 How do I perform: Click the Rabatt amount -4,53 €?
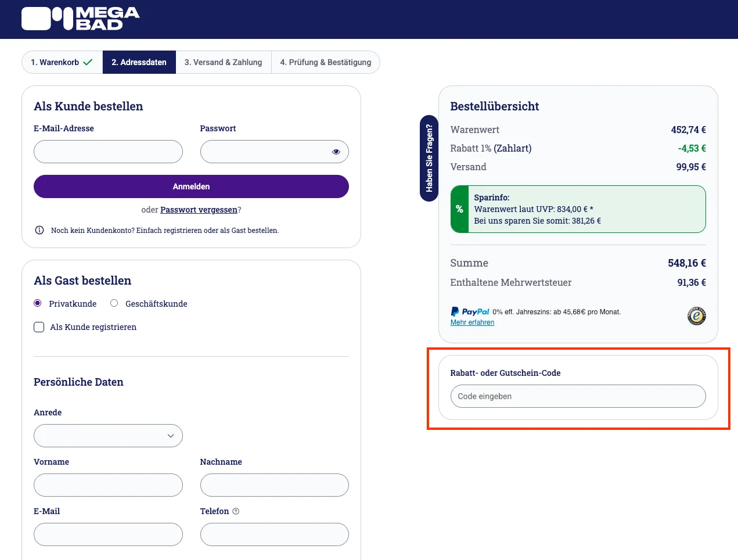[x=692, y=148]
